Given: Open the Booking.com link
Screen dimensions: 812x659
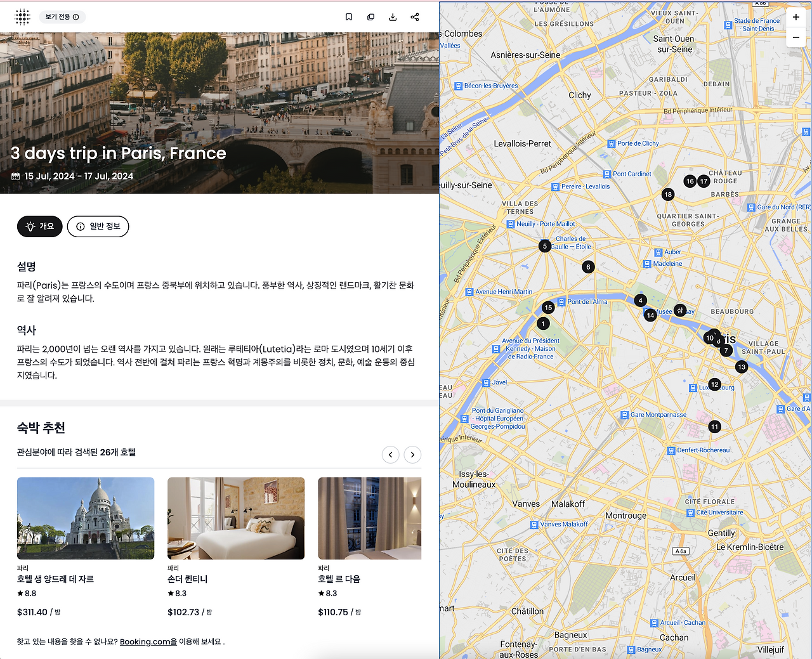Looking at the screenshot, I should [148, 642].
